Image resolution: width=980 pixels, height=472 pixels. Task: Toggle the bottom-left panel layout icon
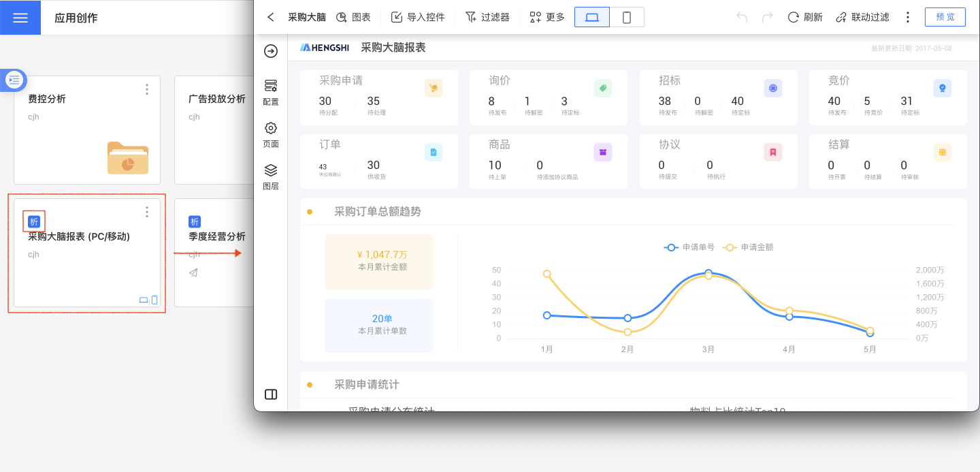[271, 394]
